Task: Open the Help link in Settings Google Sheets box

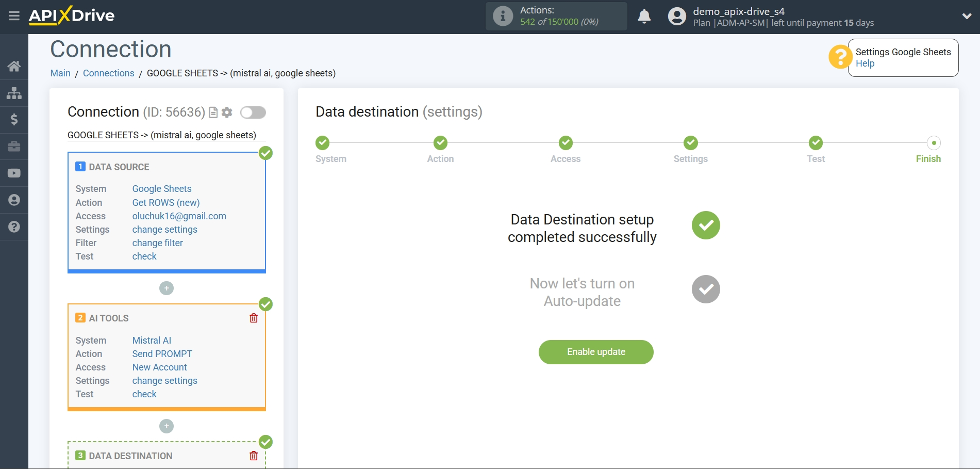Action: click(865, 63)
